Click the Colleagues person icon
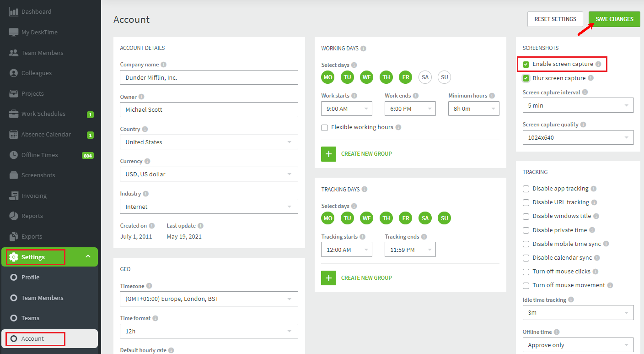This screenshot has height=354, width=644. pos(14,73)
